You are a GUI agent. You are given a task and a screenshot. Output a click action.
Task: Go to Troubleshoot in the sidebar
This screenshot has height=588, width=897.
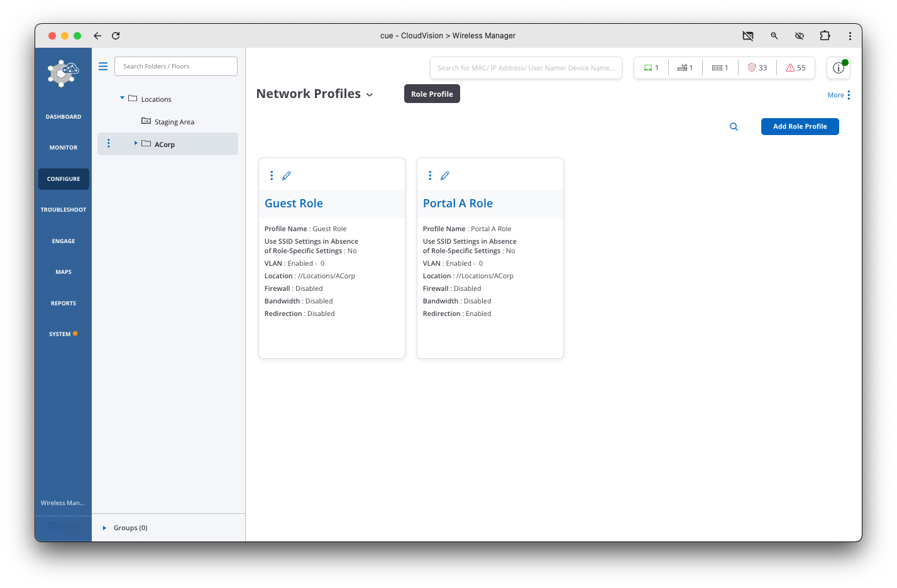63,210
